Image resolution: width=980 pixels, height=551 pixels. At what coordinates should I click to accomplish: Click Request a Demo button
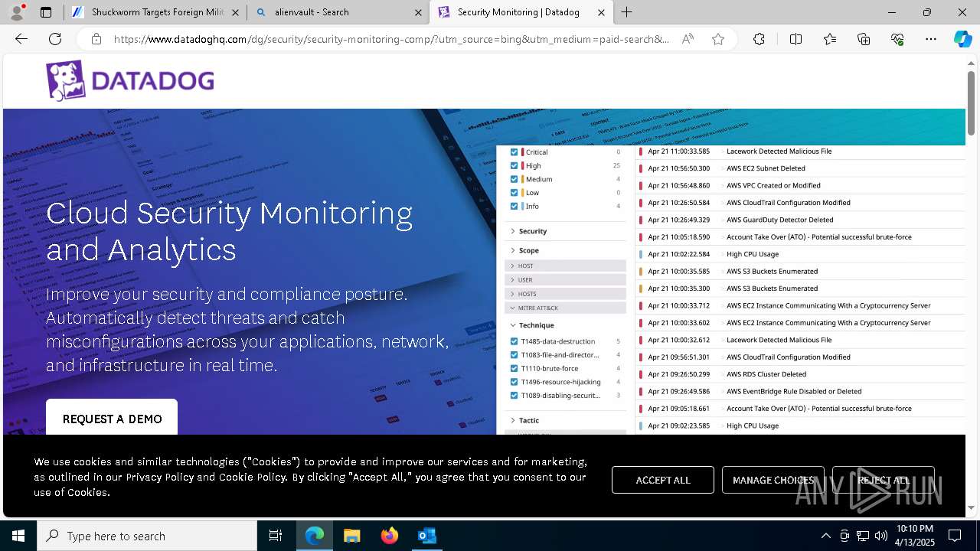pos(112,419)
